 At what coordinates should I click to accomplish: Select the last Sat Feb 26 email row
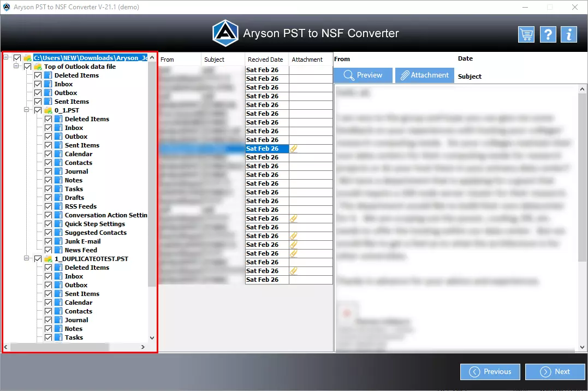click(246, 280)
